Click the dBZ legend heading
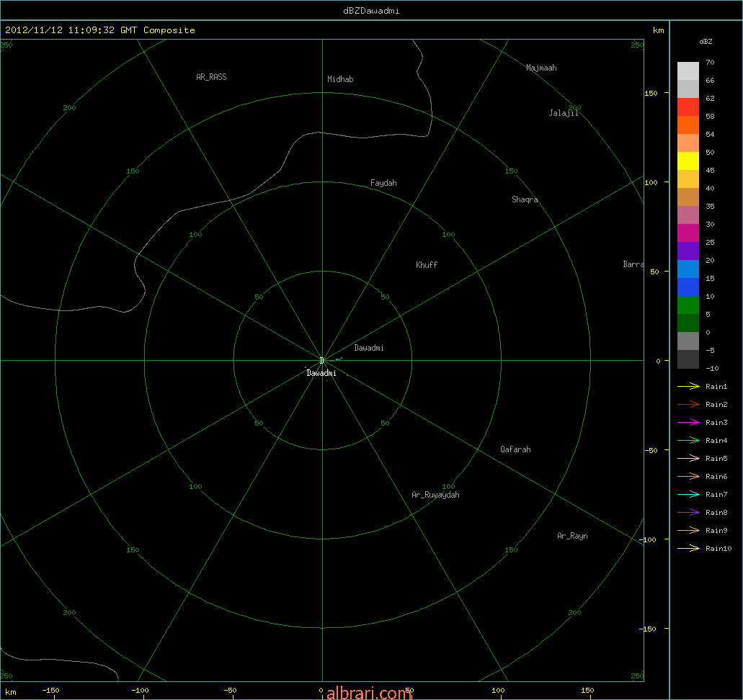The height and width of the screenshot is (700, 743). tap(706, 42)
